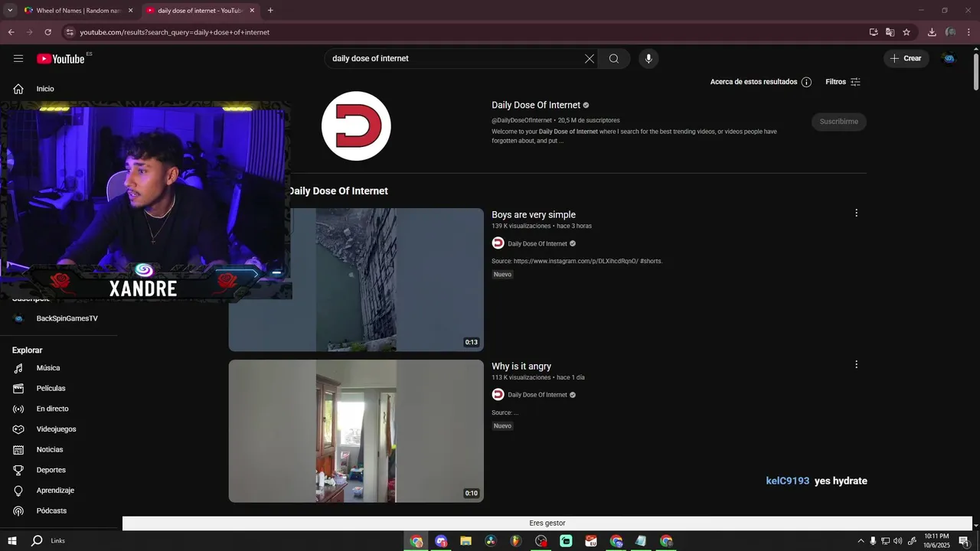Open volume control in system tray

(x=897, y=541)
